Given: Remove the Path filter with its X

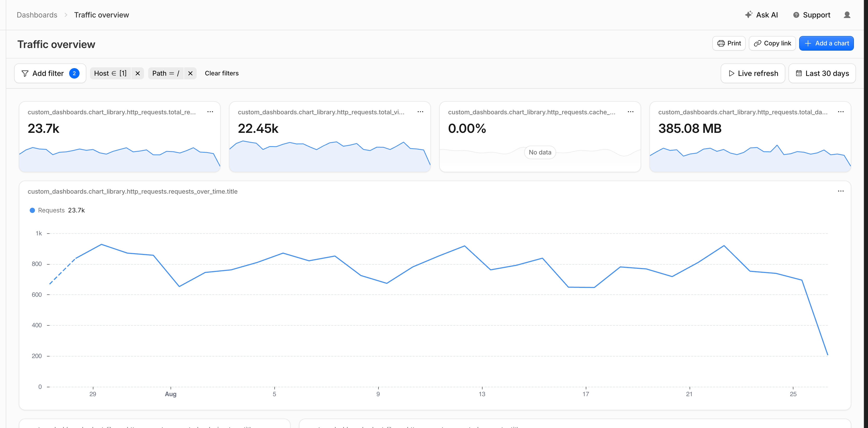Looking at the screenshot, I should (x=190, y=73).
